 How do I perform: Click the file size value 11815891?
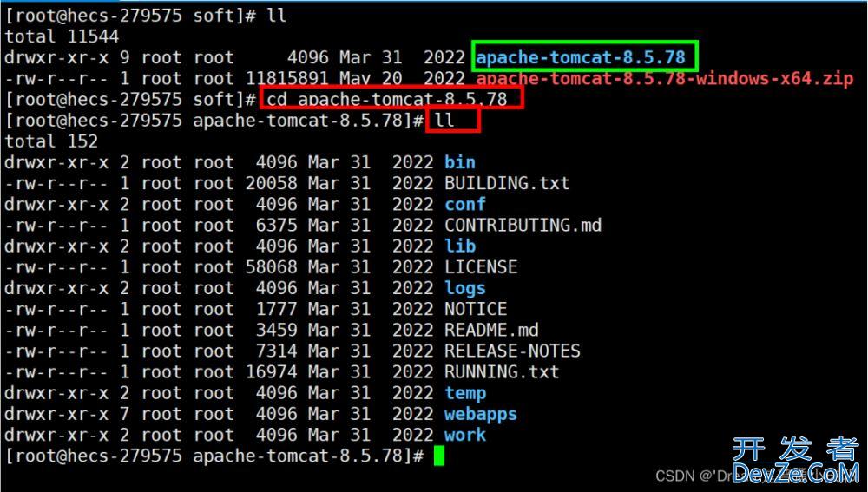tap(287, 78)
